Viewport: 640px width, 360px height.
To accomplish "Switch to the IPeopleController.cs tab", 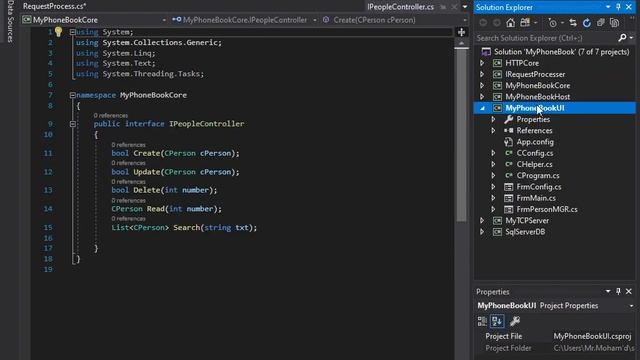I will [400, 7].
